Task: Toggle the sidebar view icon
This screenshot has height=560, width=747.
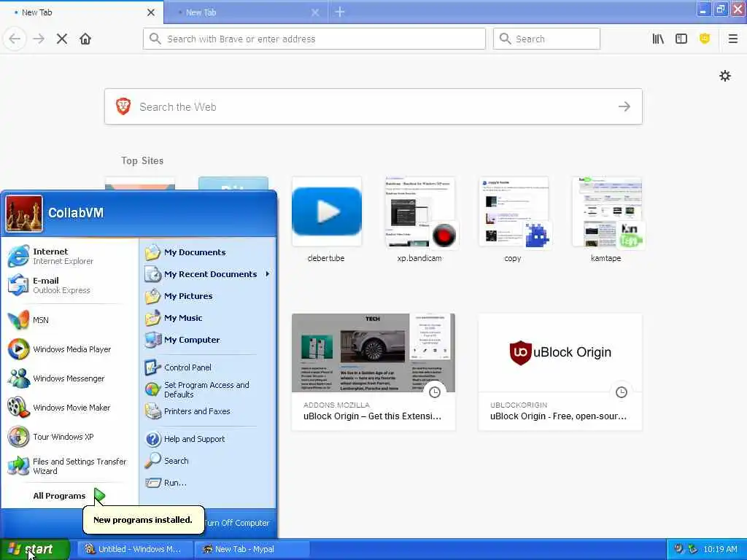Action: 681,39
